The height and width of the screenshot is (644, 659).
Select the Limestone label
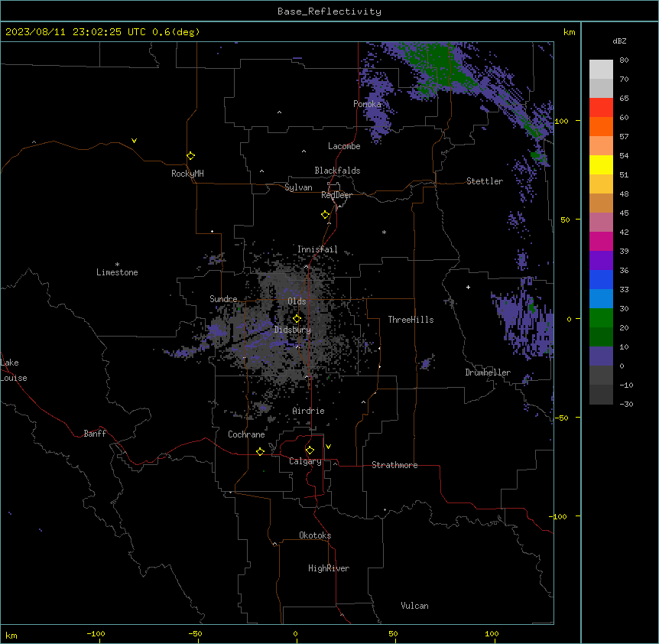(117, 272)
